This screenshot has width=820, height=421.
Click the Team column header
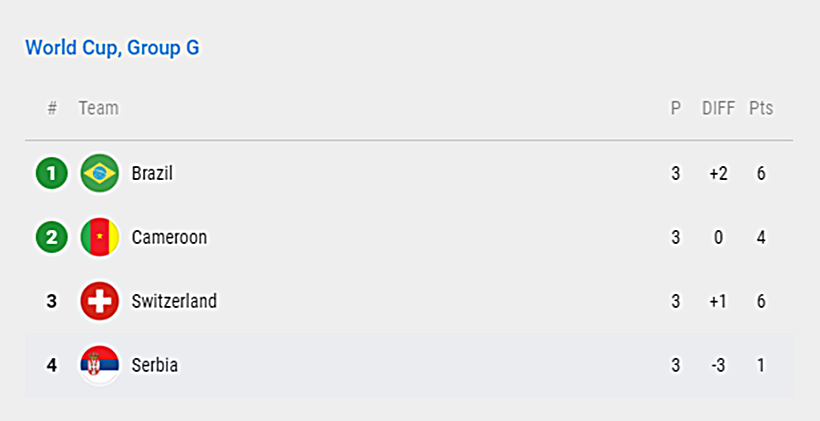point(99,108)
